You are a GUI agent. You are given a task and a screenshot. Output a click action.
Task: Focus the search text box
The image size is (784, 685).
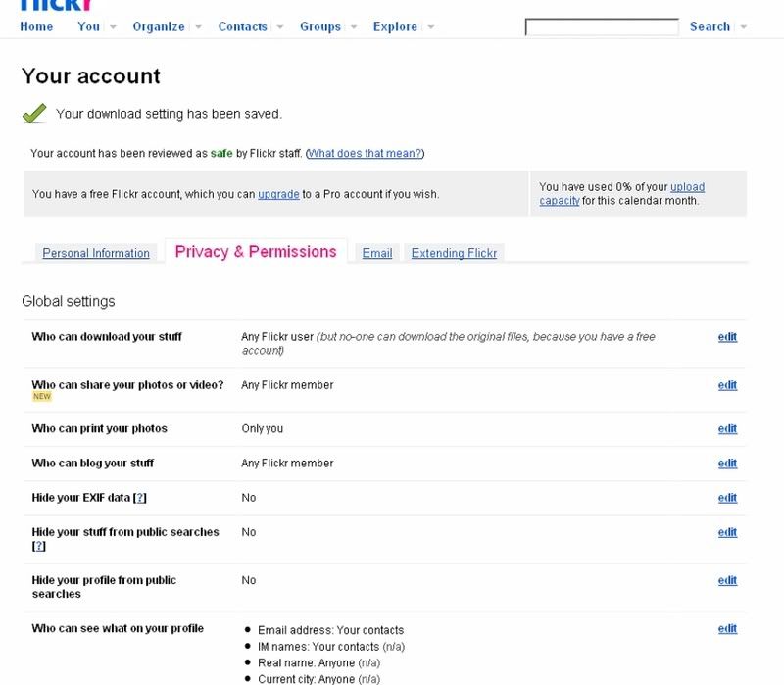click(602, 27)
